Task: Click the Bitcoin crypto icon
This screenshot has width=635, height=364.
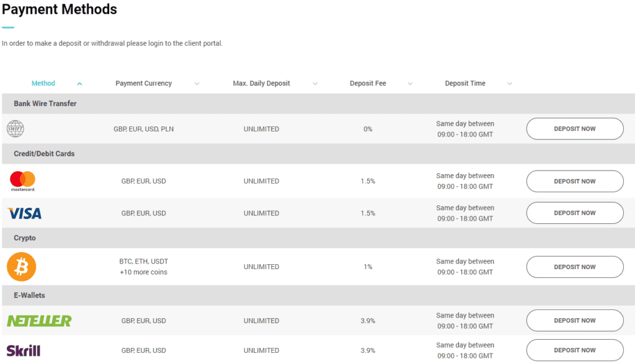Action: 22,267
